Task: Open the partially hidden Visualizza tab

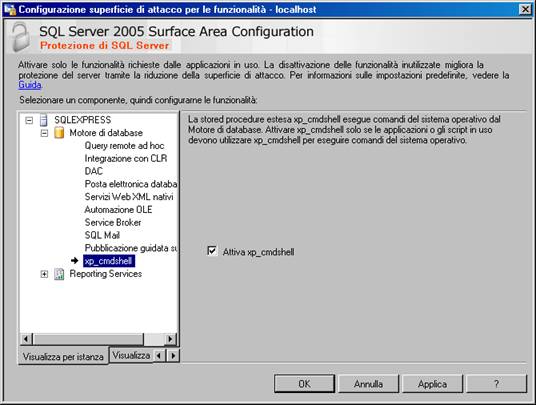Action: (131, 355)
